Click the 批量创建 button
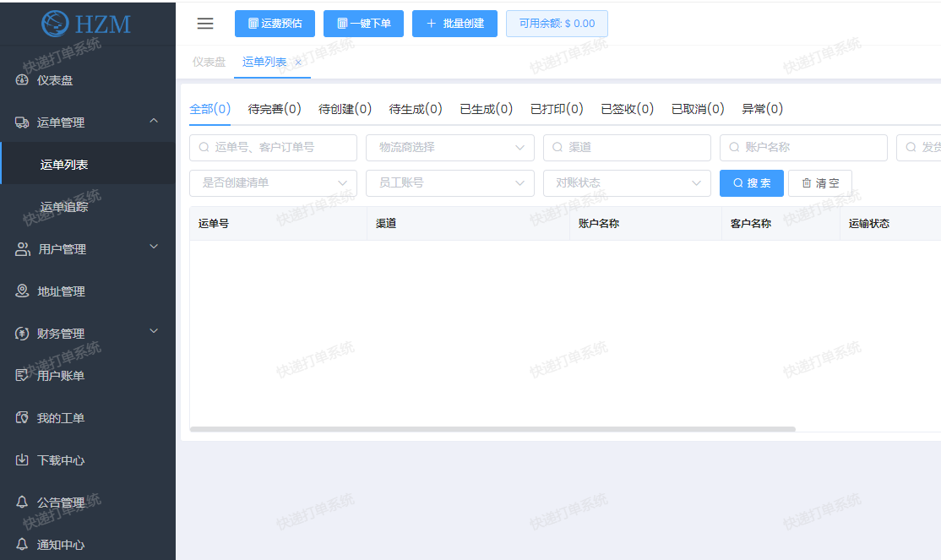Viewport: 941px width, 560px height. [x=454, y=24]
